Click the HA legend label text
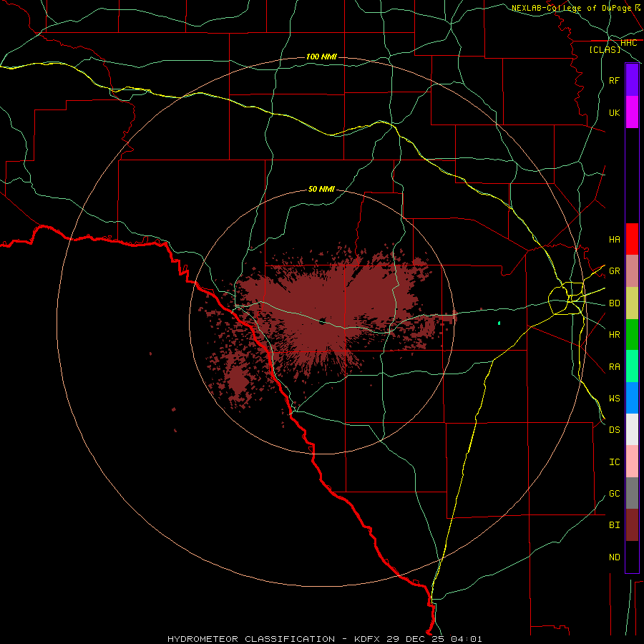644x644 pixels. point(614,239)
